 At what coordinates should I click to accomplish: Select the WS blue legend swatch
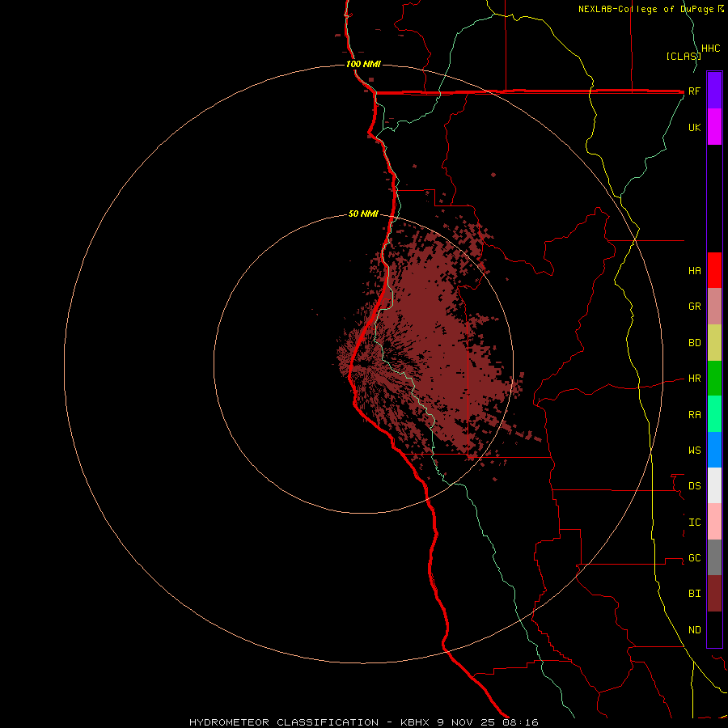click(x=714, y=450)
